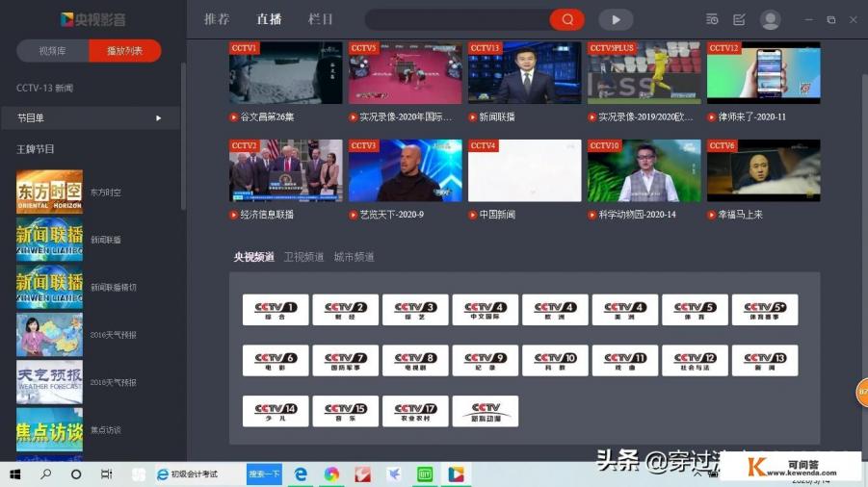Open 科学动物园-2020-14 title link
Viewport: 868px width, 487px height.
(x=637, y=215)
